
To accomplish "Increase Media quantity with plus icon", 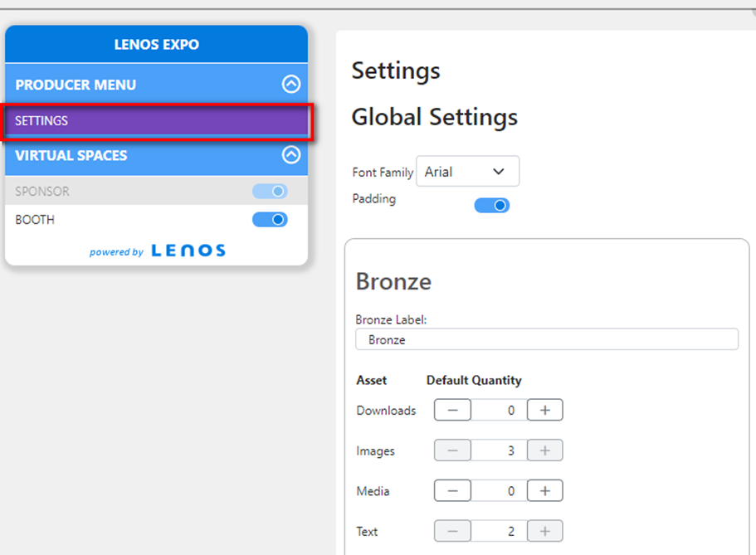I will tap(545, 491).
